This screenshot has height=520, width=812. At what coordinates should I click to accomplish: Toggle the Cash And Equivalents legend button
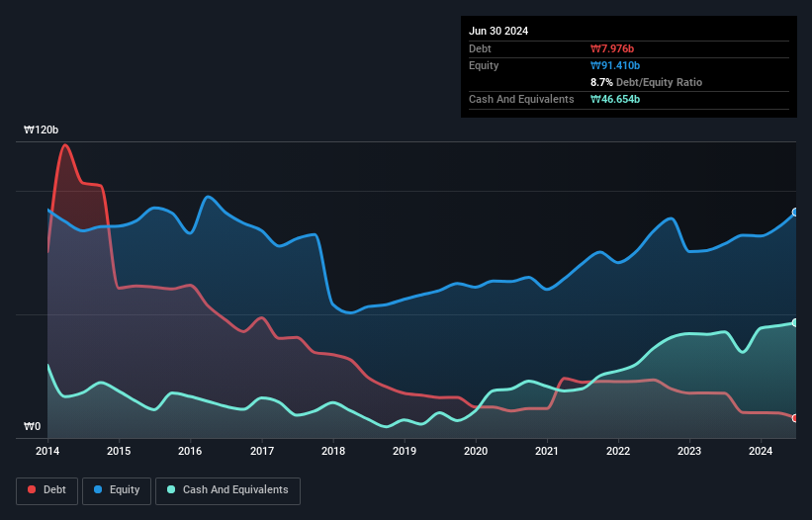(x=227, y=490)
